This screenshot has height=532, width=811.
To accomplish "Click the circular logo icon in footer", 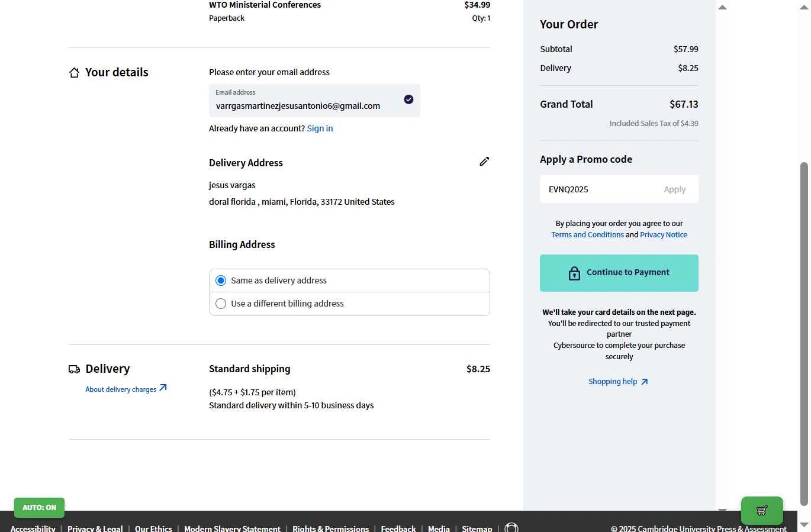I will click(x=511, y=527).
